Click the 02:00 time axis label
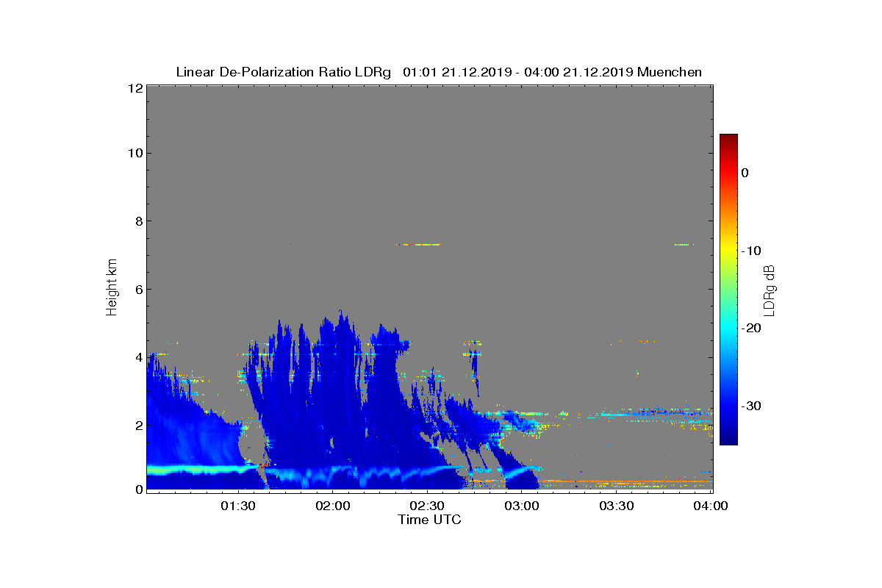The width and height of the screenshot is (882, 588). pyautogui.click(x=332, y=506)
